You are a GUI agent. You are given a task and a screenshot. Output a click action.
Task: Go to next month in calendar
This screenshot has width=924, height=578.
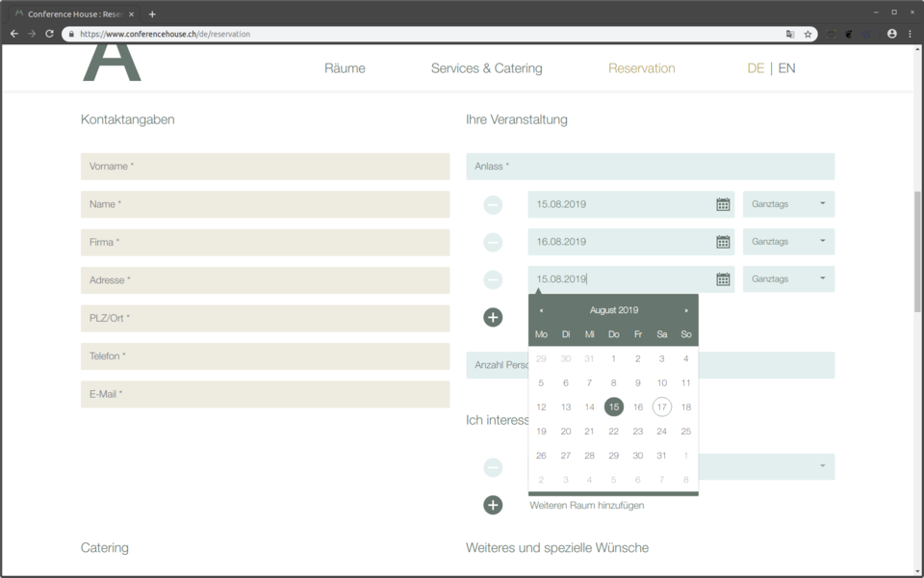(x=686, y=310)
